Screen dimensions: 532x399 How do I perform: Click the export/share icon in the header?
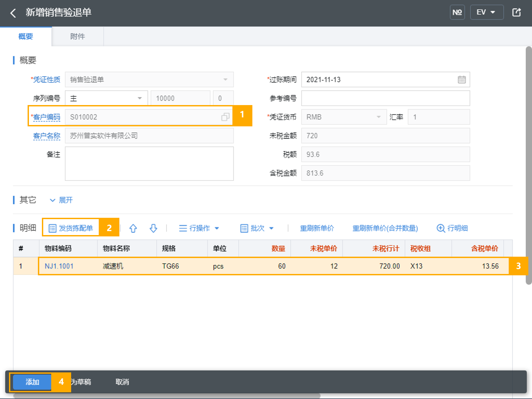(516, 12)
